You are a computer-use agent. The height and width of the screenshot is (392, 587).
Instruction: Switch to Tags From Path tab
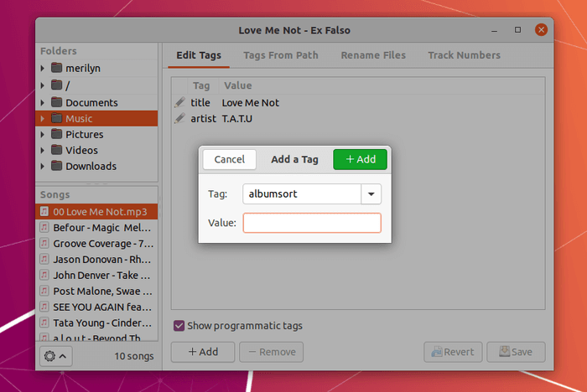tap(281, 55)
